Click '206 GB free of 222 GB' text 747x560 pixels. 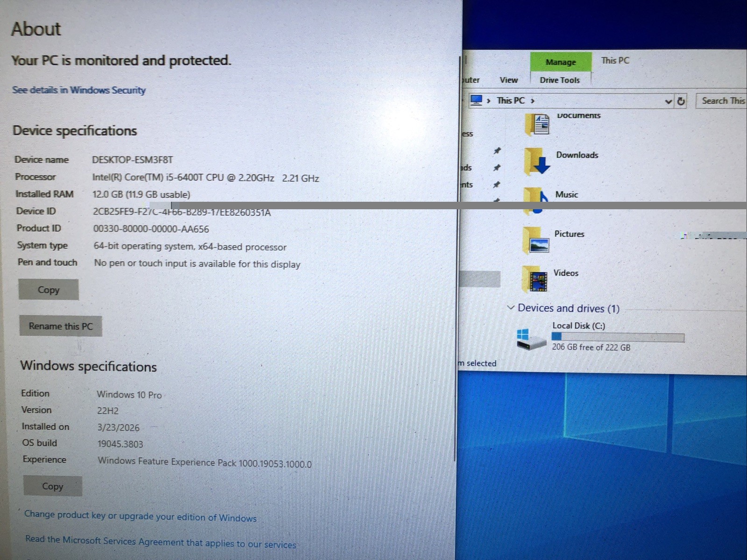coord(591,347)
